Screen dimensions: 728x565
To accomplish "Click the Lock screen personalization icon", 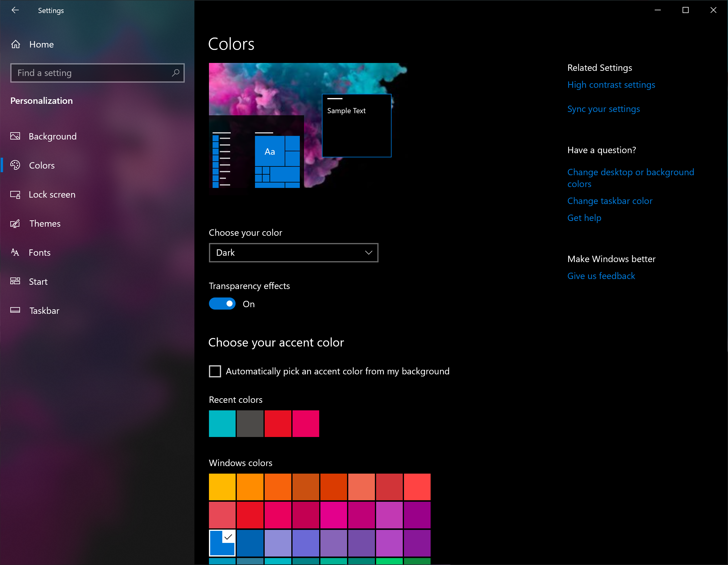I will [x=15, y=194].
